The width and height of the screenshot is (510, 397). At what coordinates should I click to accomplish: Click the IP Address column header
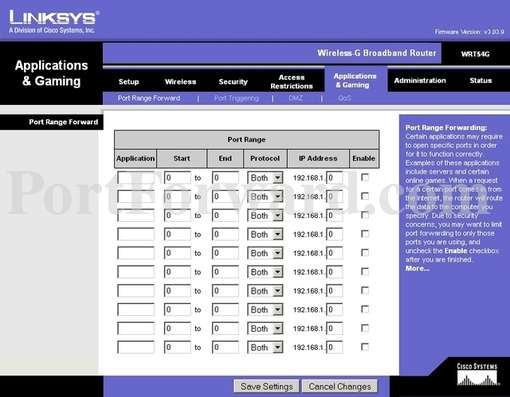click(x=318, y=158)
